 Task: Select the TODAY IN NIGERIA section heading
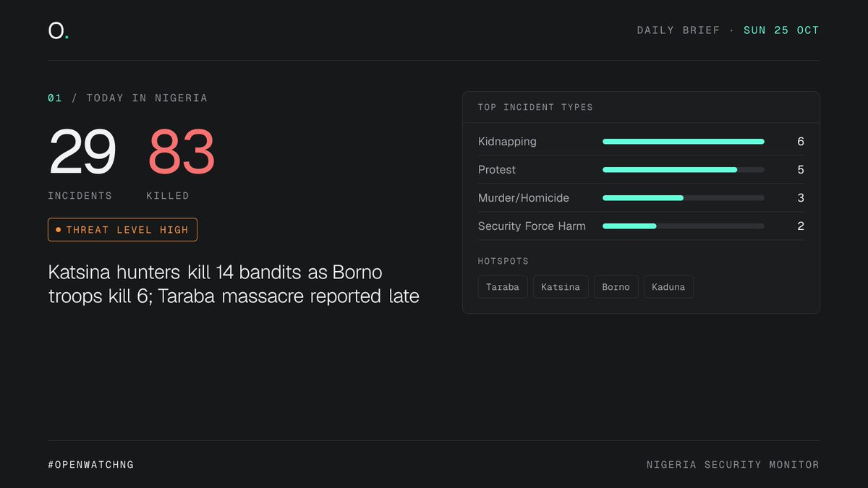147,98
